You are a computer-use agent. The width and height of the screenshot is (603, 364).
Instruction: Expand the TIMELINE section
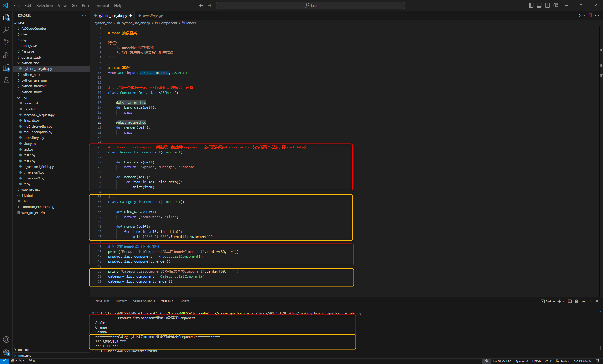coord(51,356)
